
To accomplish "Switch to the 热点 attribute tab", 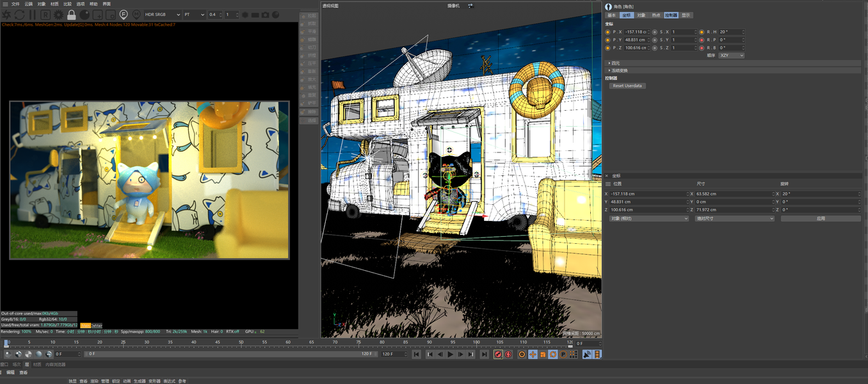I will pos(656,15).
